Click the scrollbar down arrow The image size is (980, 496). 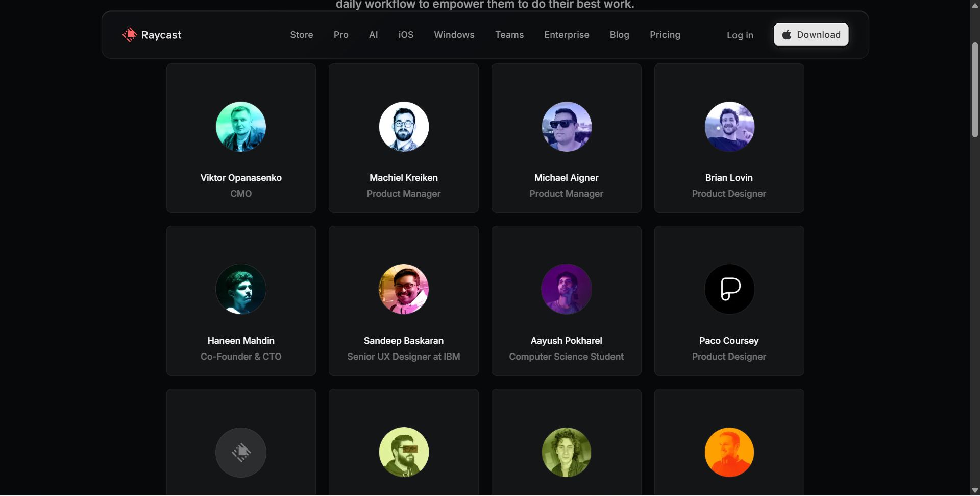(975, 490)
